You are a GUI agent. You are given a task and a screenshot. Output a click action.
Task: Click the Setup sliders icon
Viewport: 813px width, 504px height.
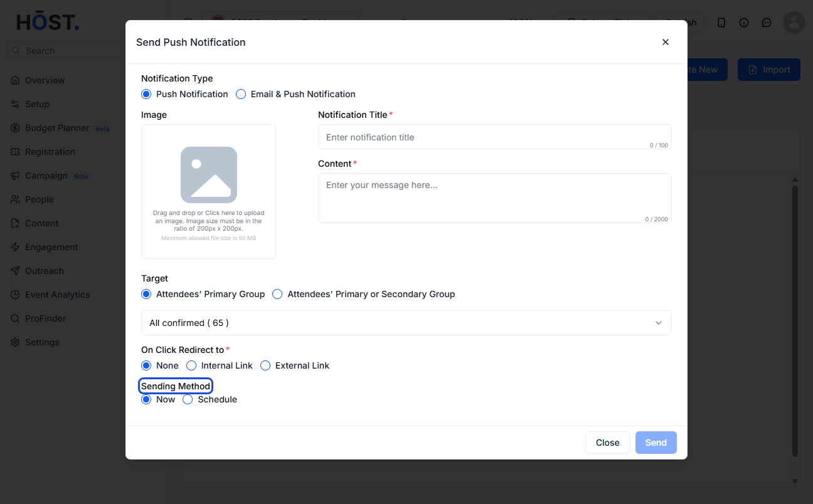[x=15, y=104]
